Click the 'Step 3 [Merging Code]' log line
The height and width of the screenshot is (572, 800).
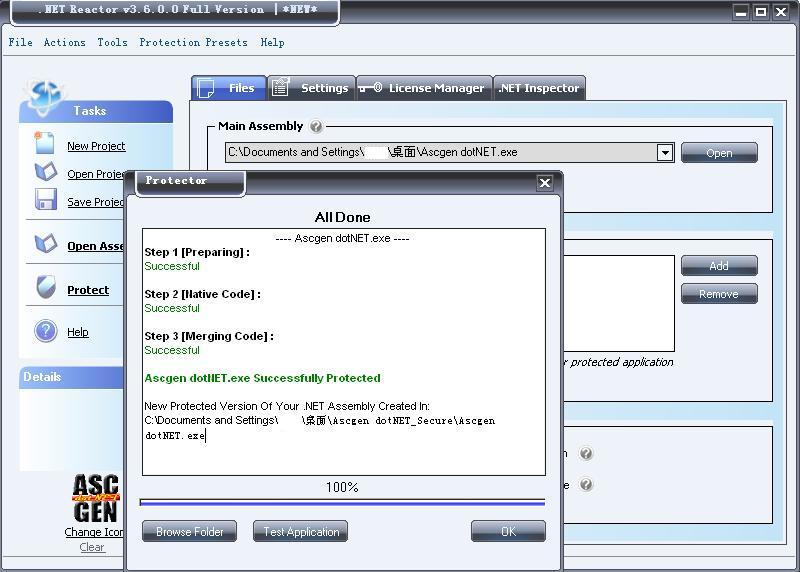coord(209,336)
